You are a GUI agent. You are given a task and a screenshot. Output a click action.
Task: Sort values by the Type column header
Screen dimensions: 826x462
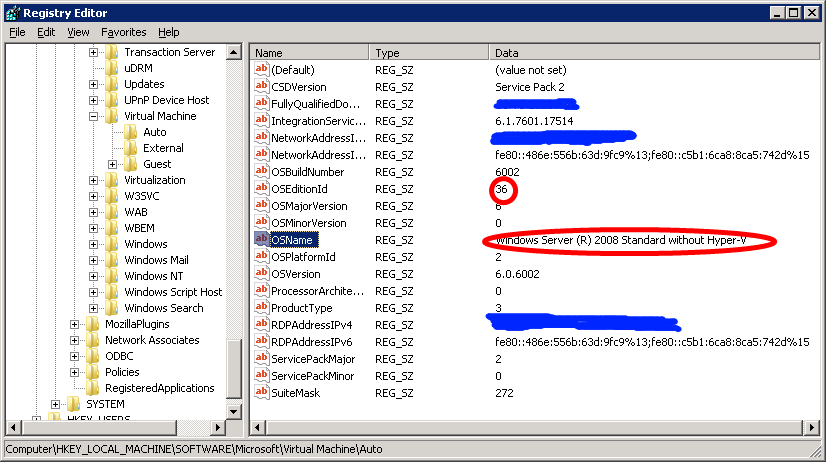(x=429, y=53)
